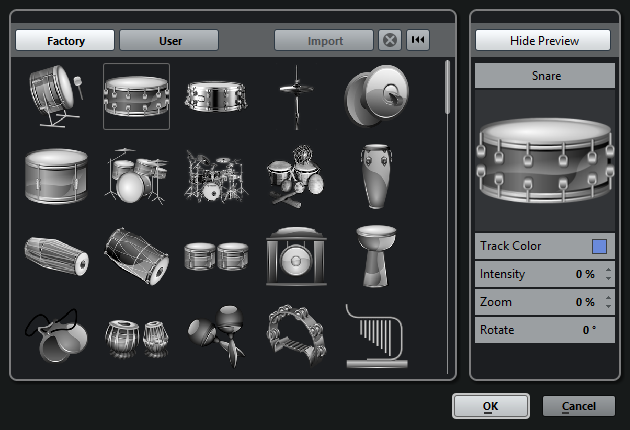Select the marching bass drum with mallet picture

point(56,96)
